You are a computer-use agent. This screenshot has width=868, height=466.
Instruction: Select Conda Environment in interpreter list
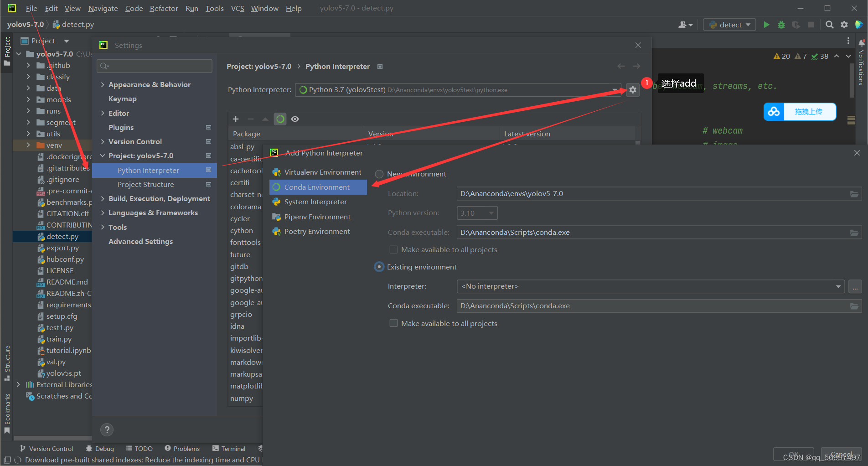click(x=318, y=187)
